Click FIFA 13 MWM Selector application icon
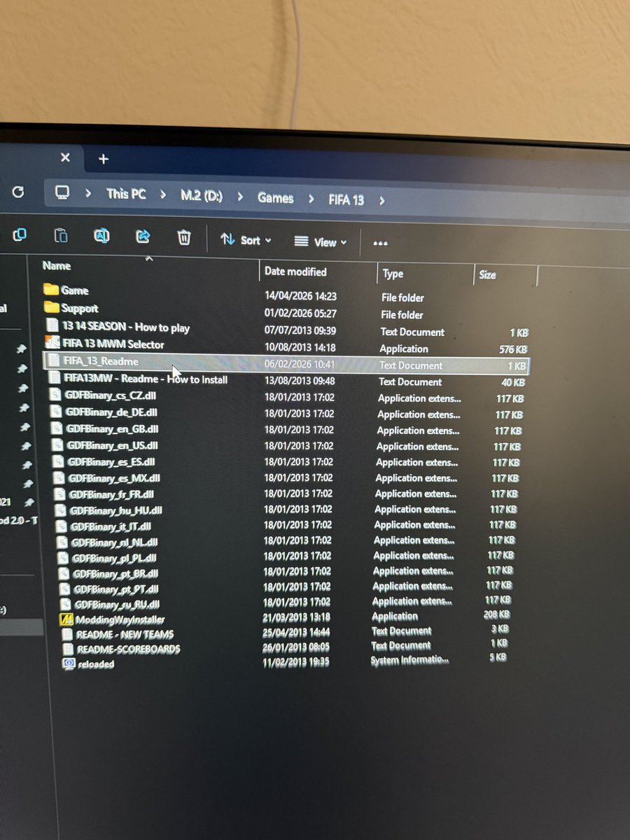This screenshot has height=840, width=630. coord(52,343)
